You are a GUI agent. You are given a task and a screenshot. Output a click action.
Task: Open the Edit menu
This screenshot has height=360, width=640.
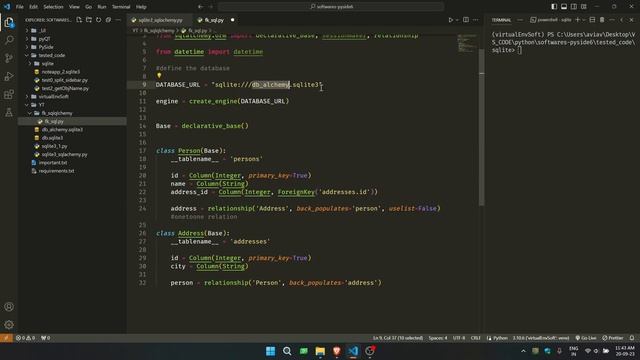point(33,7)
